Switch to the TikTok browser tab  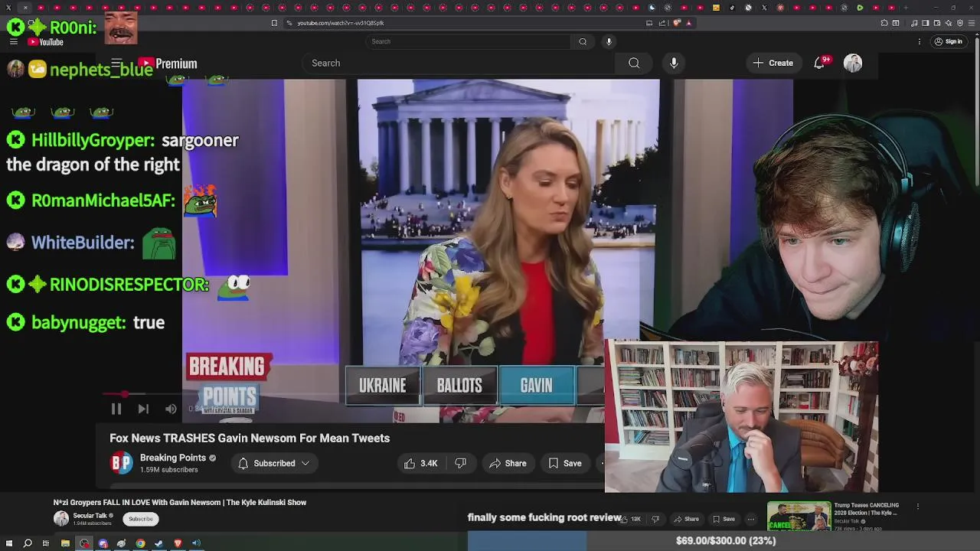(x=732, y=8)
